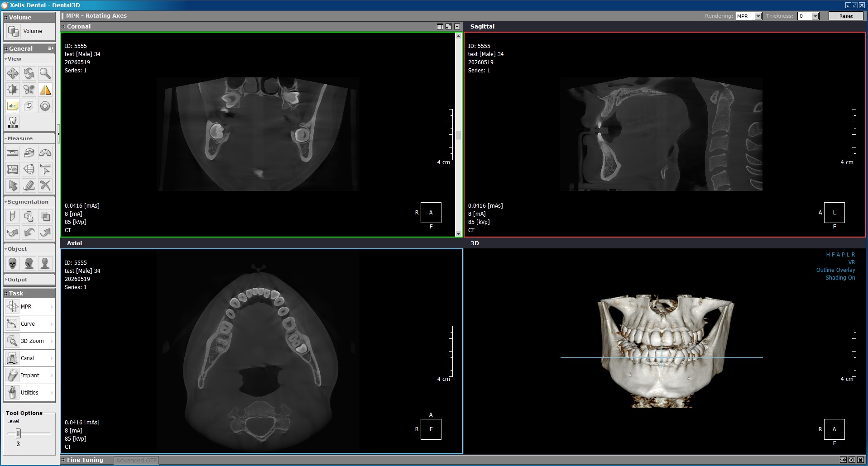Click the Segmentation redo arrow

(45, 233)
